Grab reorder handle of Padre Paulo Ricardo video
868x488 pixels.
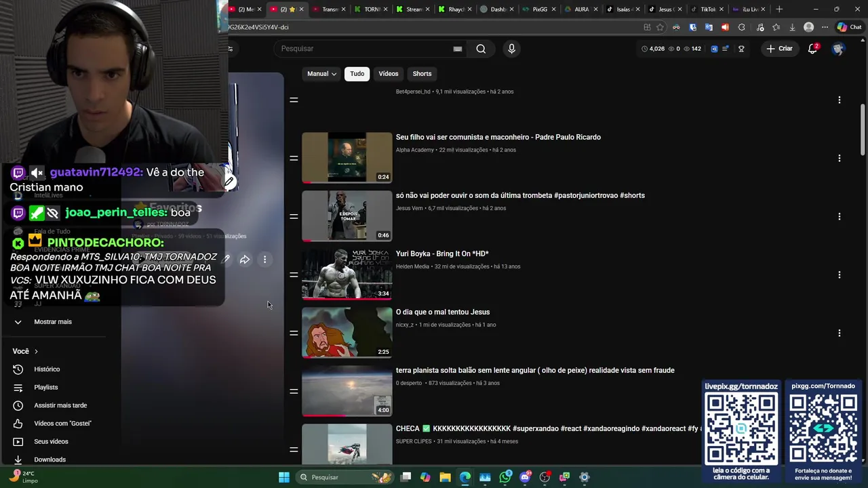tap(294, 158)
